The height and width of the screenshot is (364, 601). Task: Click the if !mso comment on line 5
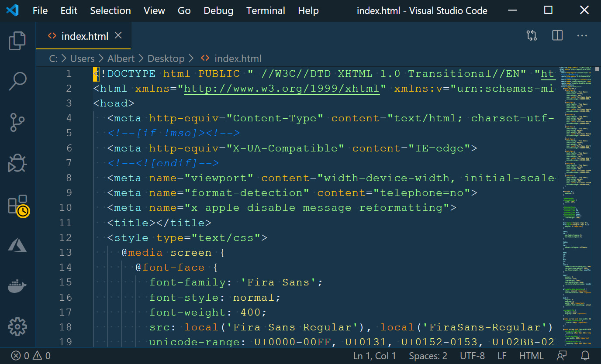click(173, 133)
